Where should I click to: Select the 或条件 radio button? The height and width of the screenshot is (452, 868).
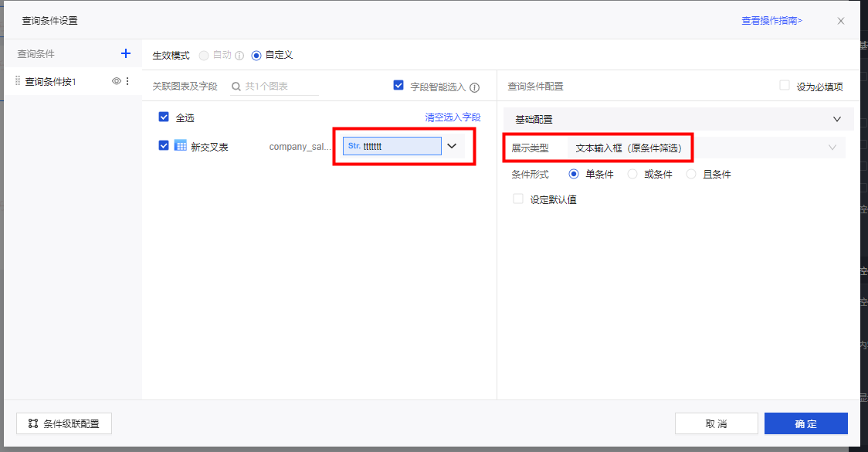632,175
